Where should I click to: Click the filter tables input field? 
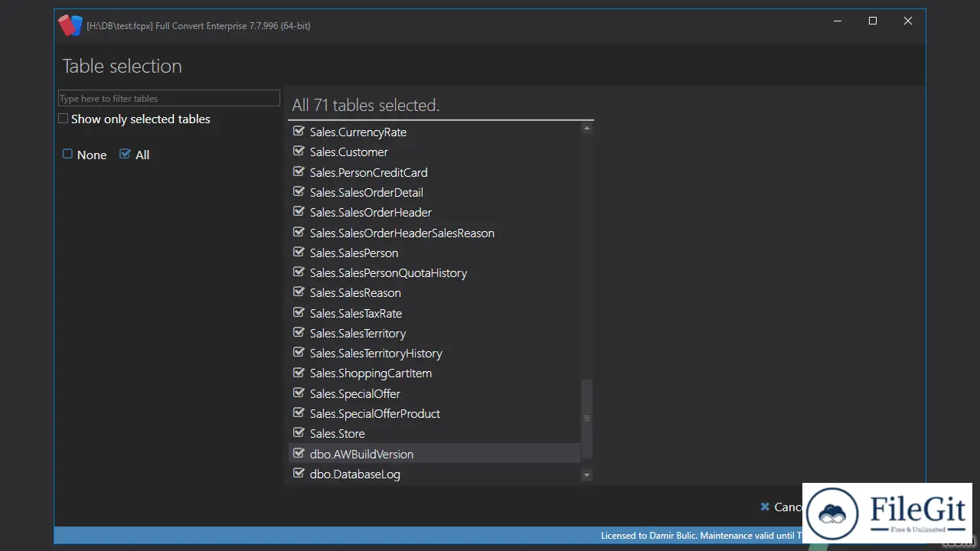[x=169, y=98]
